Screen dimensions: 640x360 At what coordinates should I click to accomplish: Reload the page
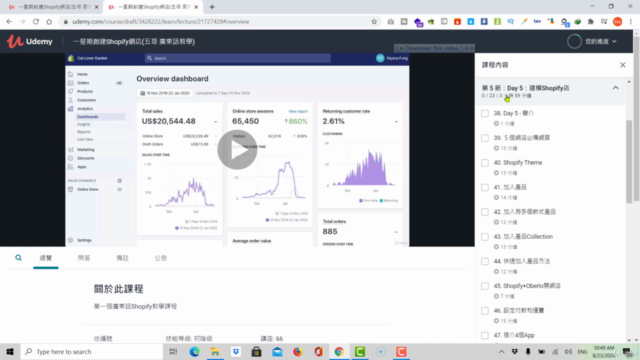(36, 22)
